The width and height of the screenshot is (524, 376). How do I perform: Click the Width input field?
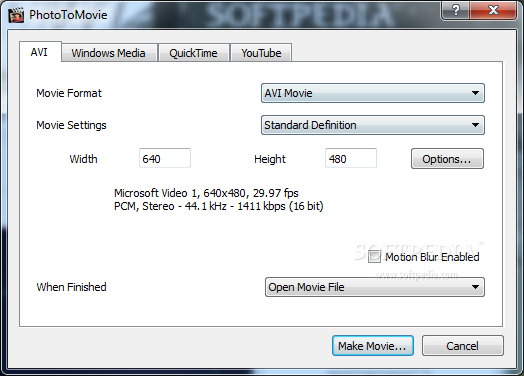(x=165, y=158)
